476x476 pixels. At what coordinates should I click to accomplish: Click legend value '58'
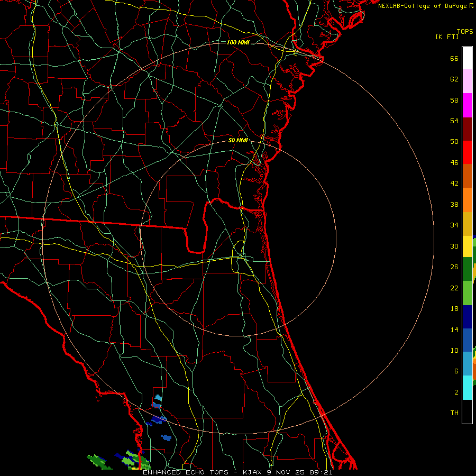pos(454,100)
